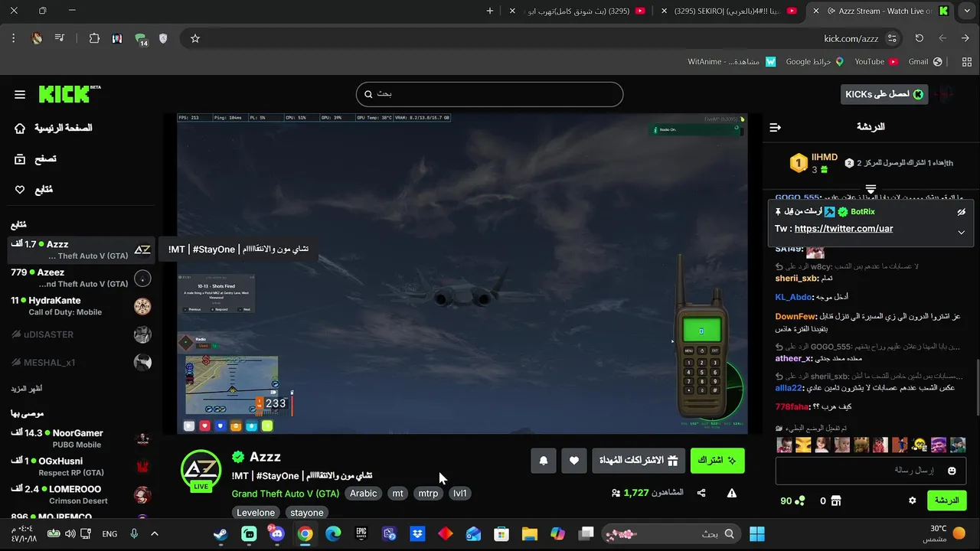Open the twitter.com/uar link in chat

click(844, 229)
